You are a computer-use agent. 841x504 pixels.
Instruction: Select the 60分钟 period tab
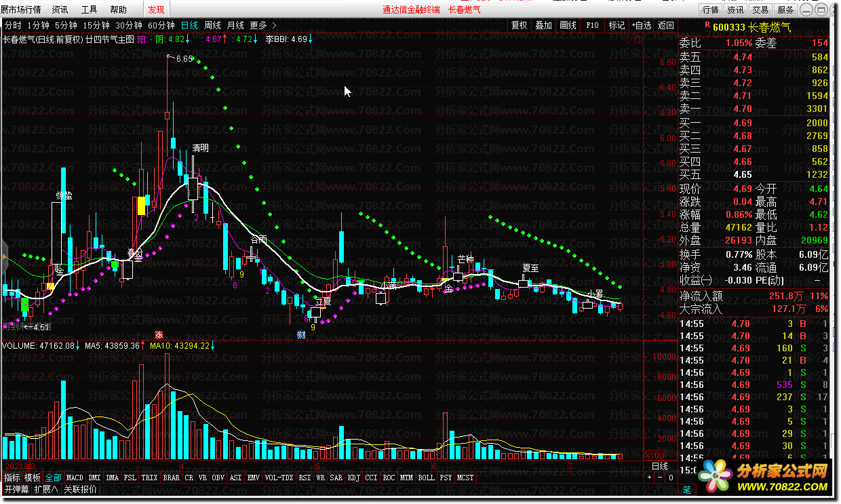tap(161, 25)
